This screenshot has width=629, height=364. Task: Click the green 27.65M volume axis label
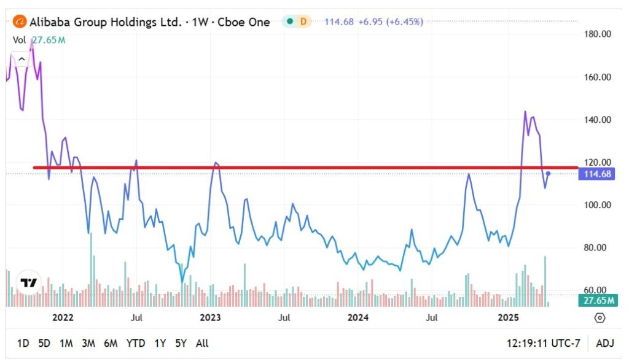pos(595,300)
